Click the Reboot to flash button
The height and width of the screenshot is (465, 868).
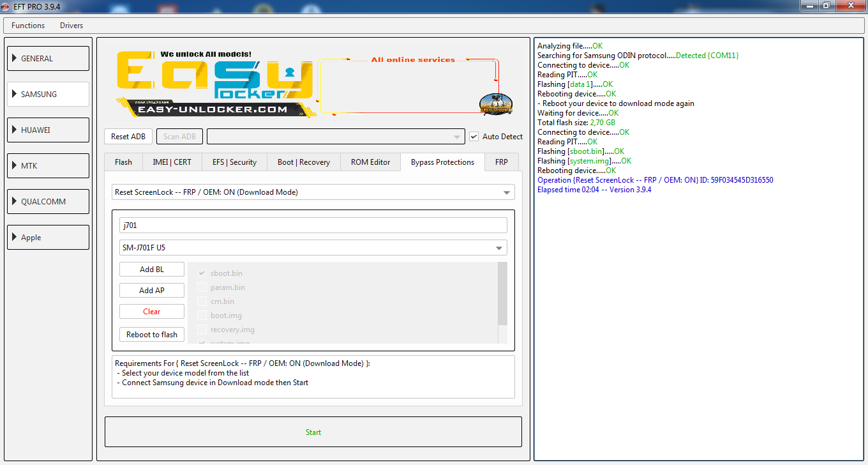click(152, 334)
